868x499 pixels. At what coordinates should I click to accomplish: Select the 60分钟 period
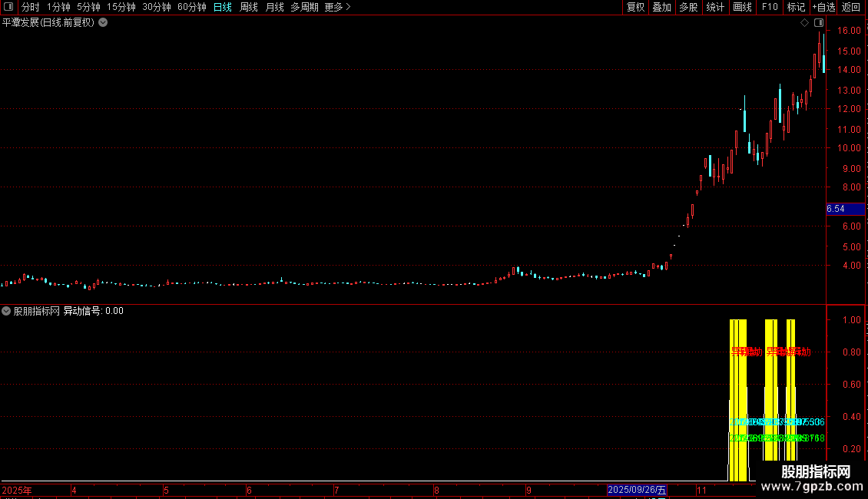click(192, 7)
